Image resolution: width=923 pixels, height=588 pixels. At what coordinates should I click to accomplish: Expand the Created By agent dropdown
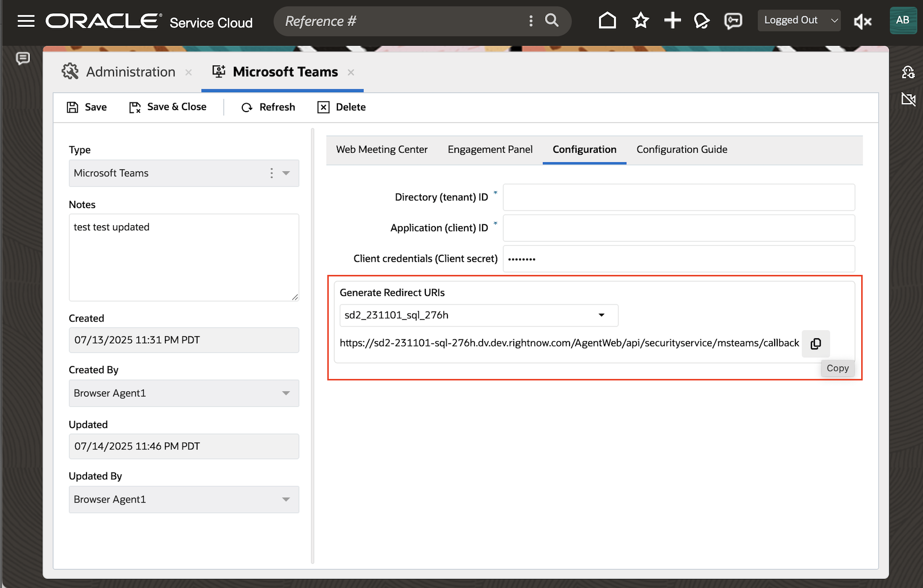286,393
